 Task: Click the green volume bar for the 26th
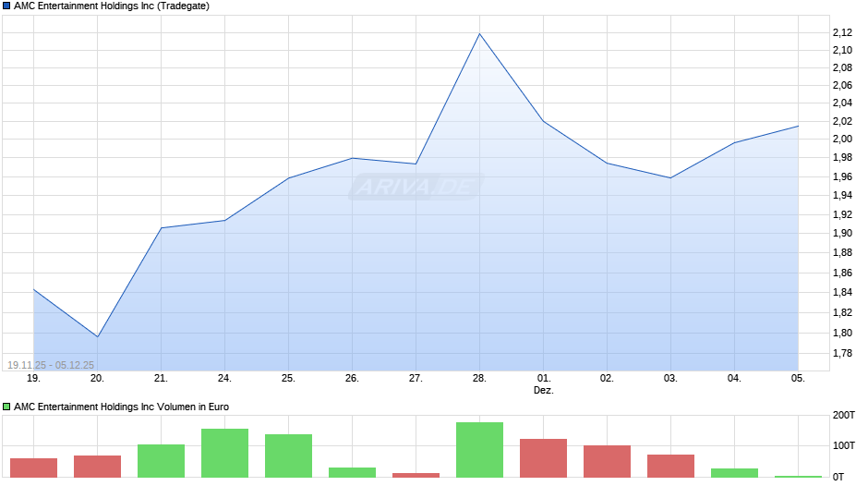pyautogui.click(x=352, y=473)
